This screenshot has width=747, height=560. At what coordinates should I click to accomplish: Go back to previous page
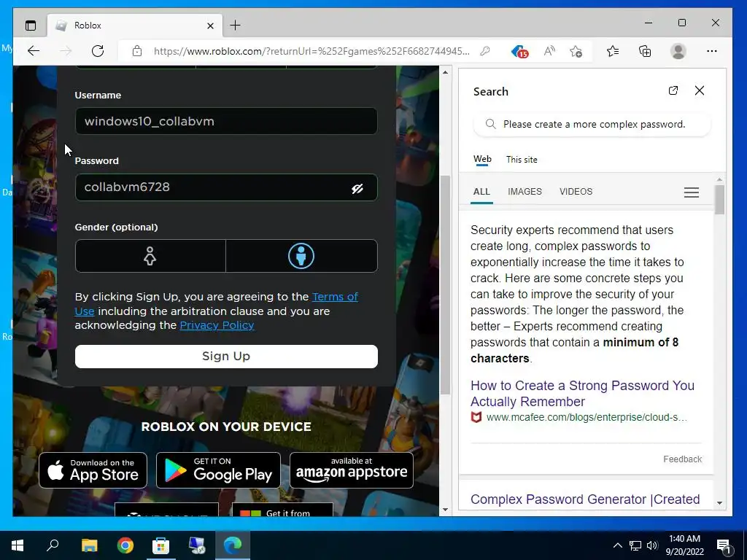[34, 51]
